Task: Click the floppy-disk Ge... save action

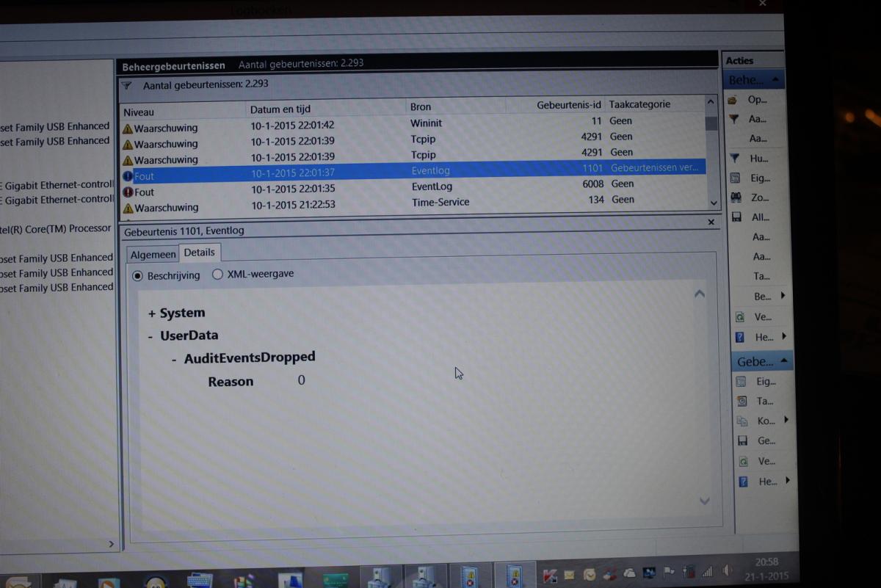Action: coord(742,440)
